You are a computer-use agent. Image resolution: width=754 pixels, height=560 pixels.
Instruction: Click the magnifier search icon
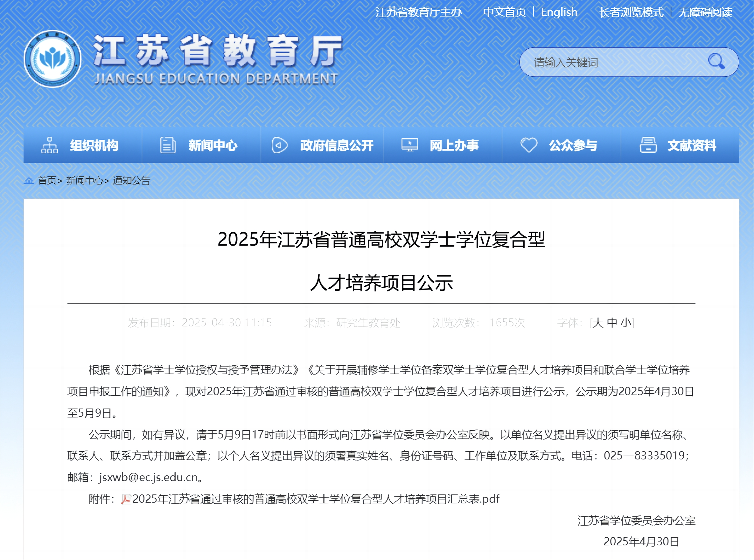(x=716, y=62)
